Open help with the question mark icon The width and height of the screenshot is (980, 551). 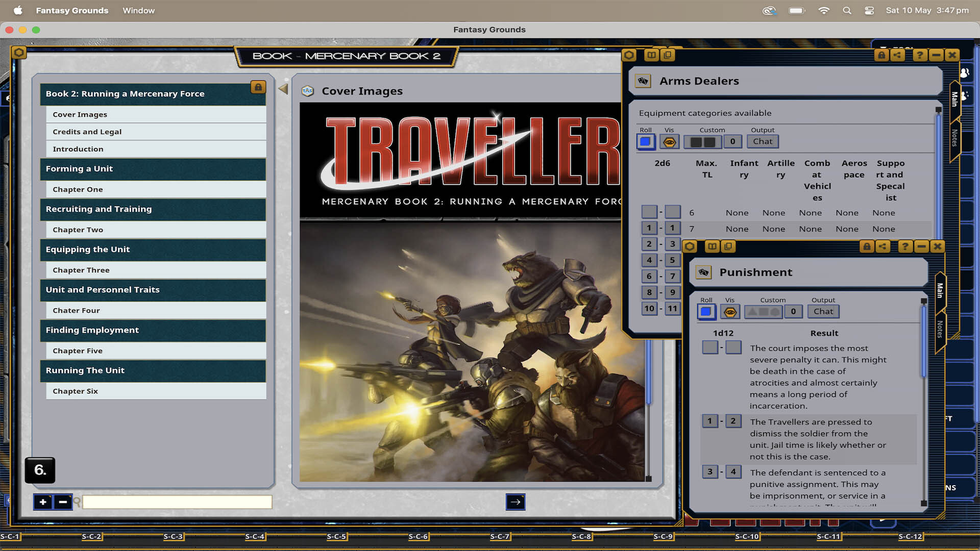[919, 55]
